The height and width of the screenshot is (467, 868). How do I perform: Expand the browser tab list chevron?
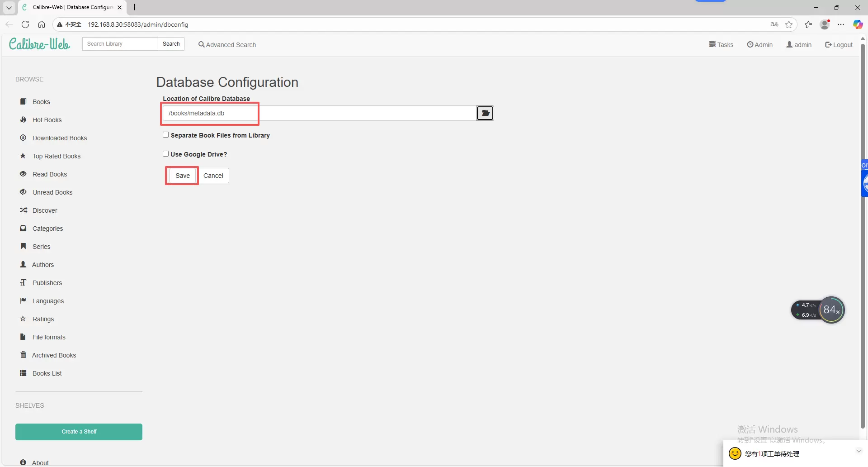tap(9, 7)
